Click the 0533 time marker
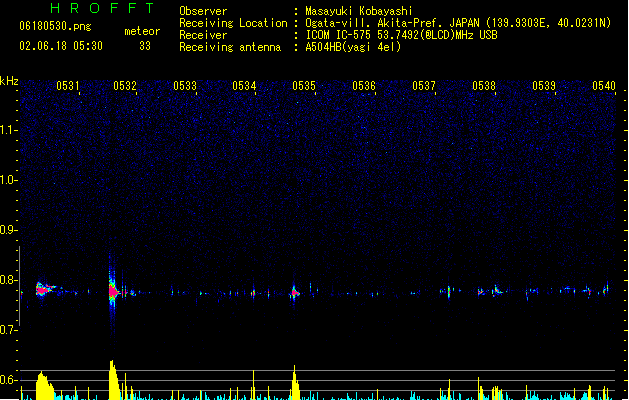 tap(185, 86)
